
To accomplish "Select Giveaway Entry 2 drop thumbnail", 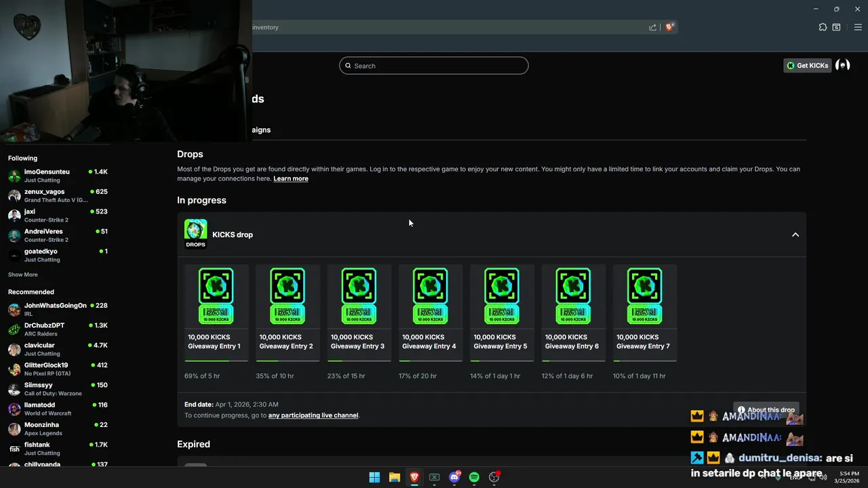I will point(288,296).
